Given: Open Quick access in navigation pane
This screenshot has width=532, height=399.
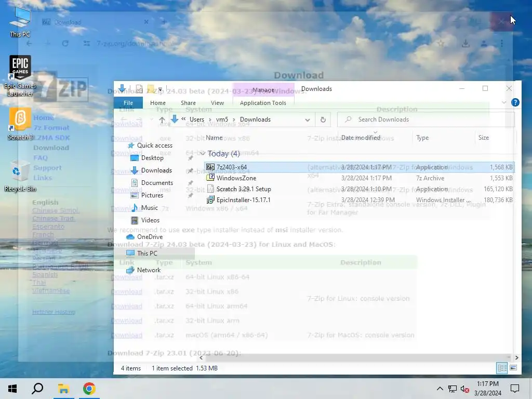Looking at the screenshot, I should pos(155,145).
